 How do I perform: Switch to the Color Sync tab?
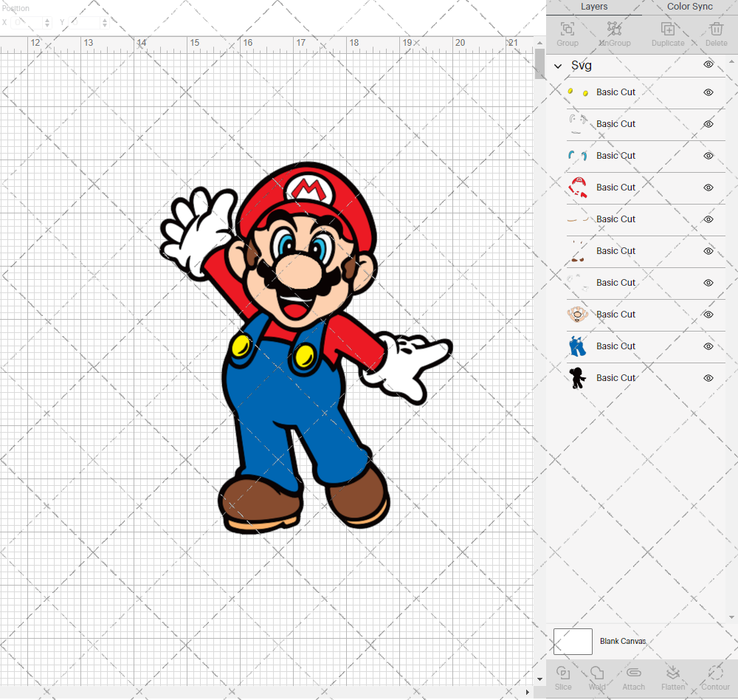tap(689, 7)
